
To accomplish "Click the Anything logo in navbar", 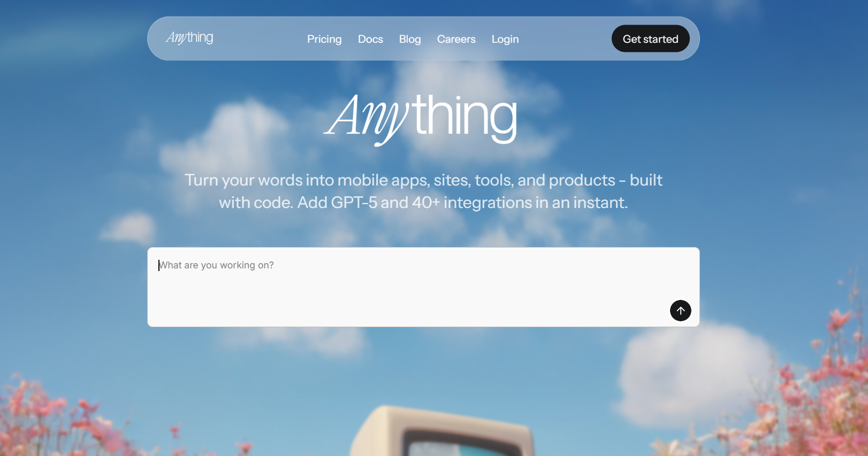I will [189, 37].
